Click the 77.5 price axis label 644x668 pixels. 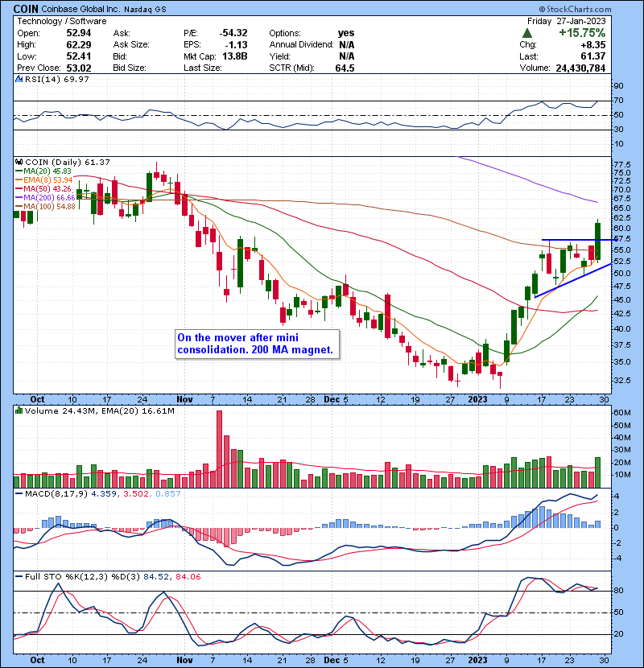point(623,164)
